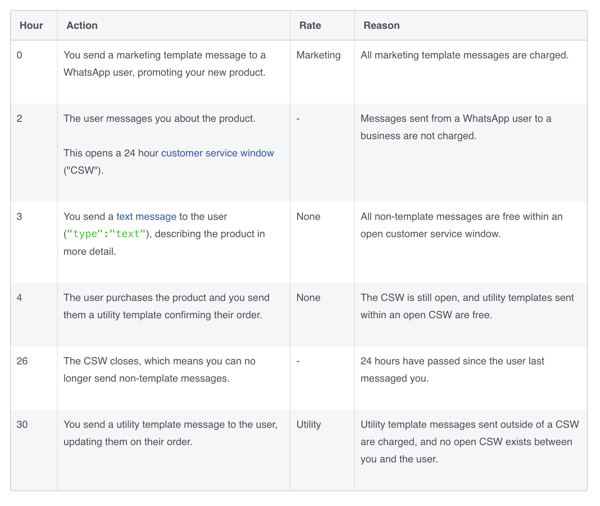The width and height of the screenshot is (600, 506).
Task: Click the hour 30 row number
Action: click(22, 424)
